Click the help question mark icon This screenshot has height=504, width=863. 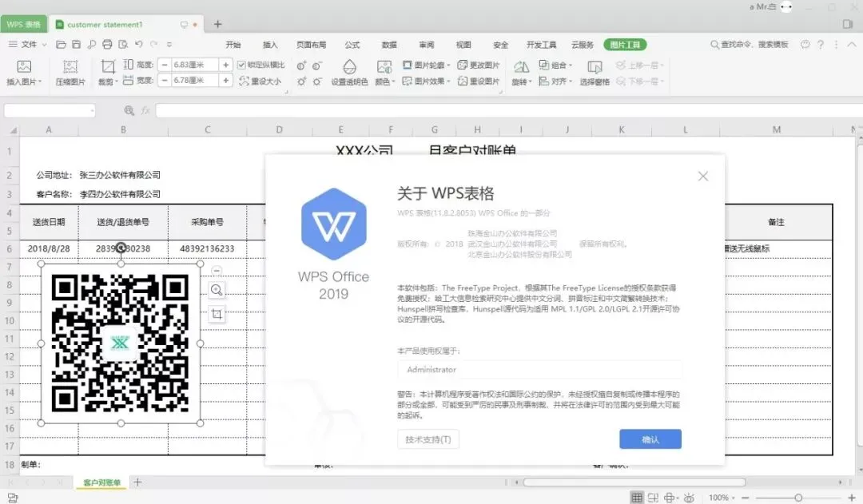821,45
